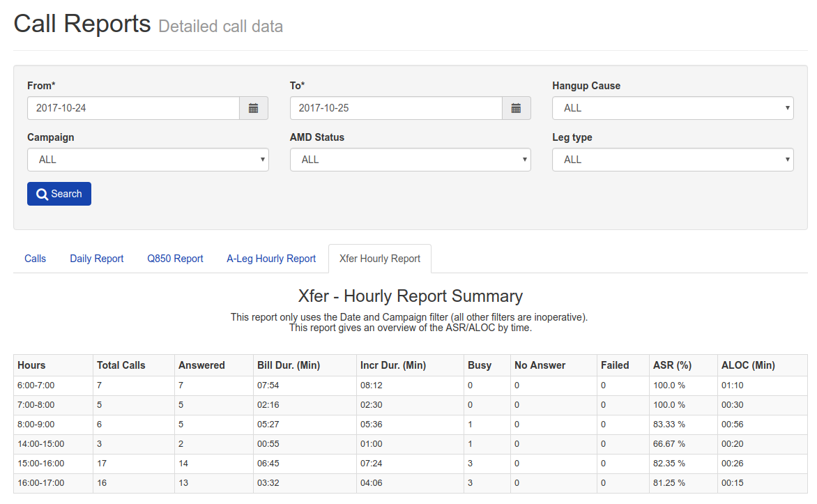
Task: Open the To date calendar picker
Action: tap(517, 108)
